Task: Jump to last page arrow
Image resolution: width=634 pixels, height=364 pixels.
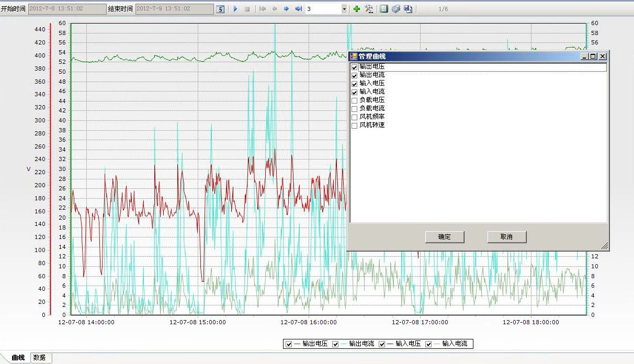Action: (298, 9)
